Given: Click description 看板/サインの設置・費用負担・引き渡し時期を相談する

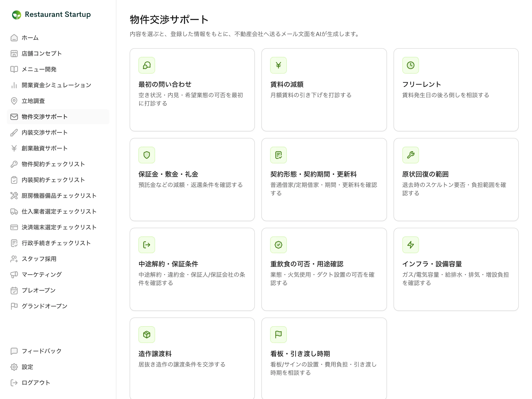Looking at the screenshot, I should (324, 369).
